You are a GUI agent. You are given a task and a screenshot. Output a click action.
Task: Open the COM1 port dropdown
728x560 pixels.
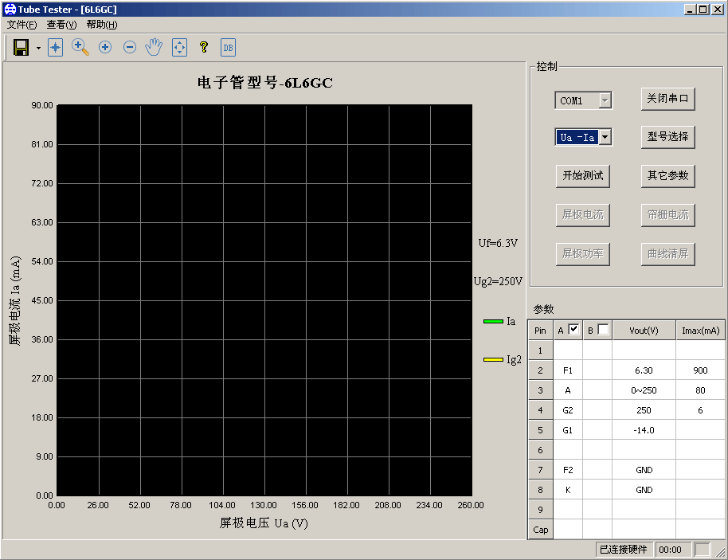(605, 100)
